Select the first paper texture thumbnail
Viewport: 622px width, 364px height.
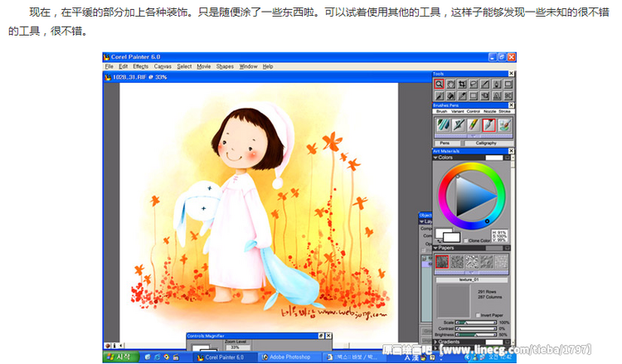(442, 262)
